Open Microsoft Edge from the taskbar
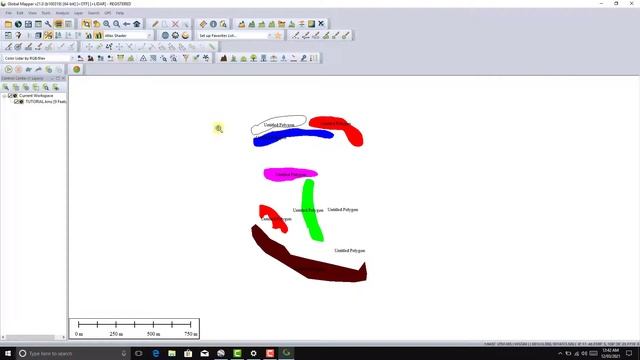640x360 pixels. [x=156, y=353]
